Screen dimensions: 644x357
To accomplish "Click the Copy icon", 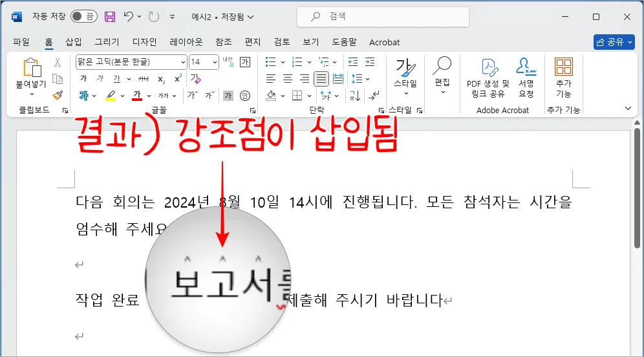I will coord(58,79).
